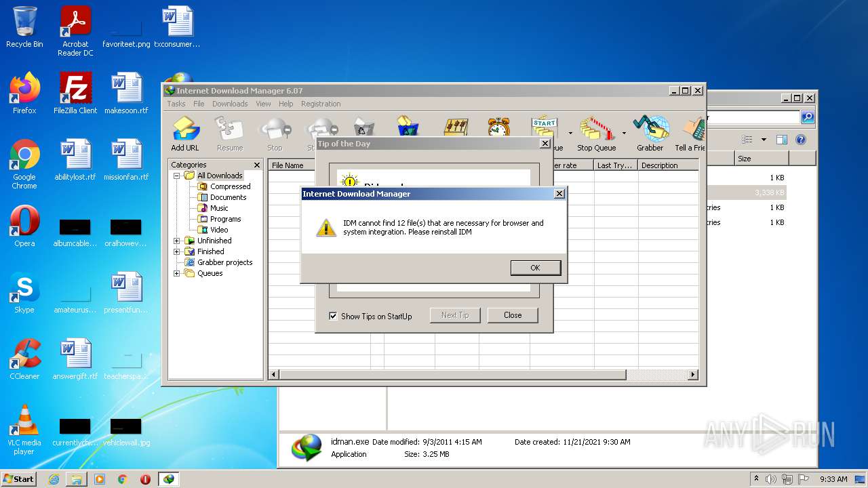This screenshot has width=868, height=488.
Task: Open the CCleaner desktop shortcut
Action: click(x=24, y=359)
